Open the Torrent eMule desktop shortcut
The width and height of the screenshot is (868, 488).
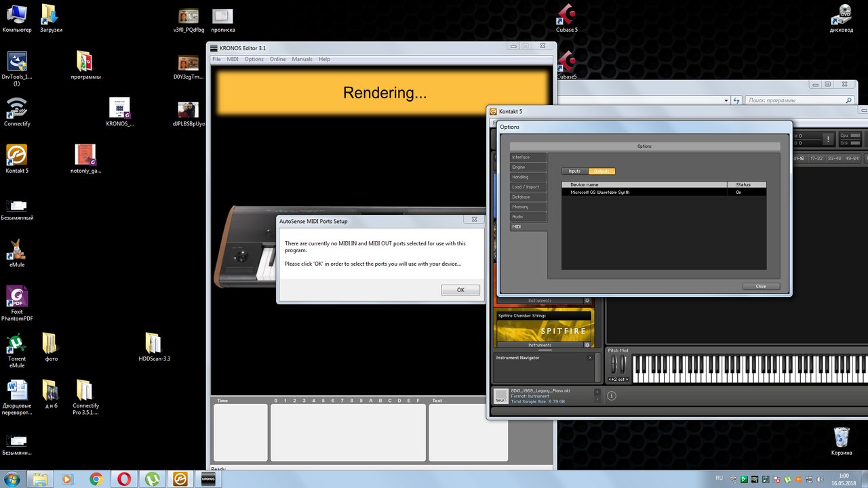pos(17,351)
